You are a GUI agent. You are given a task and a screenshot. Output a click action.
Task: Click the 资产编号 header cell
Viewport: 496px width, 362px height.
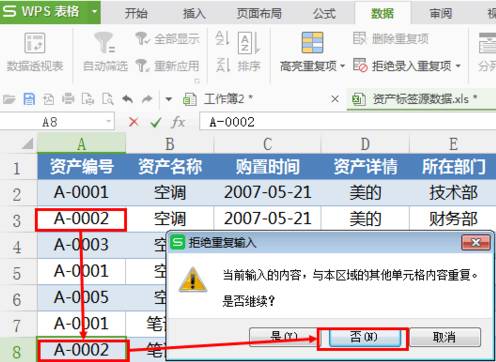[x=81, y=167]
